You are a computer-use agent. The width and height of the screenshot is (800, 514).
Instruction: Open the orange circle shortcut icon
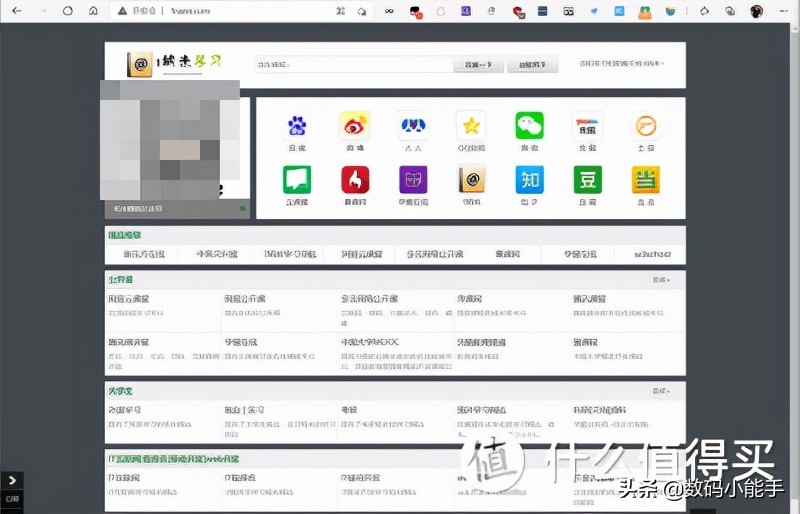(646, 126)
